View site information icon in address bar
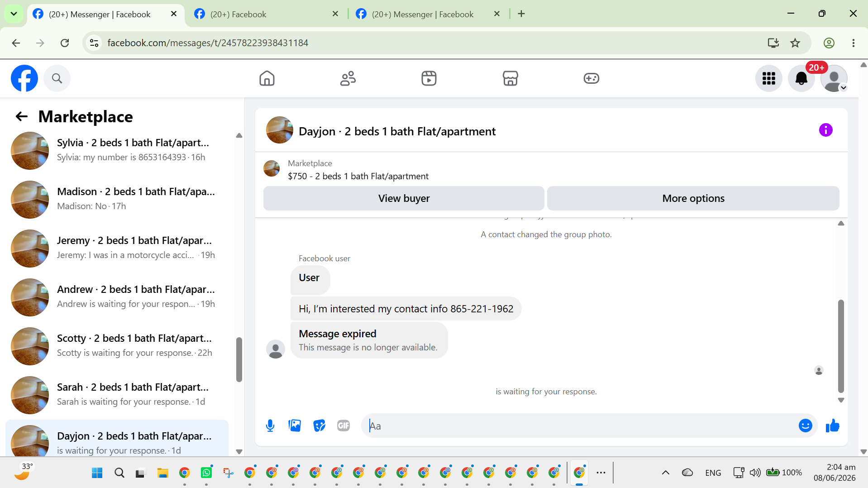This screenshot has width=868, height=488. (x=94, y=43)
